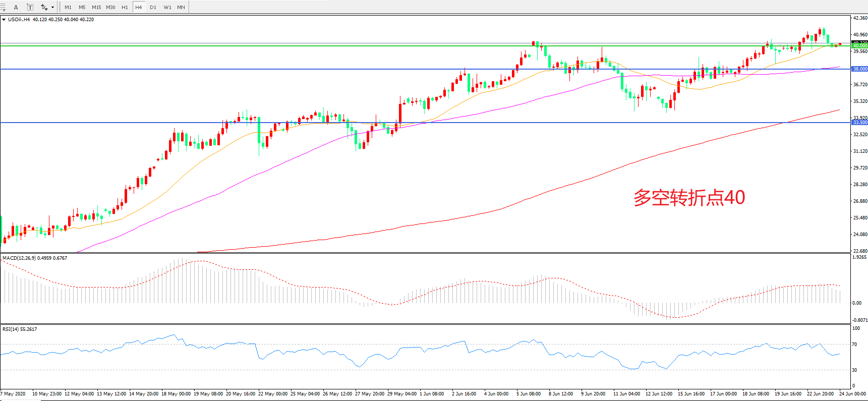Screen dimensions: 868x401
Task: Set chart period to H1
Action: pyautogui.click(x=125, y=7)
